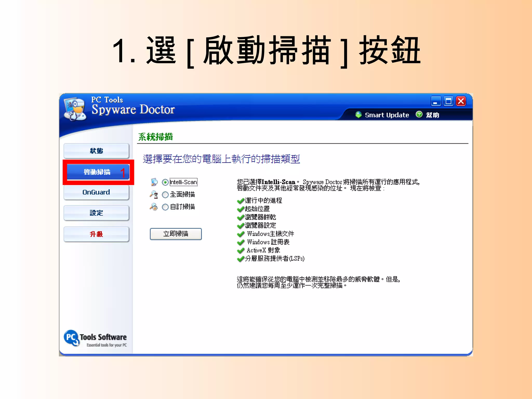
Task: Open the 設定 settings section
Action: 96,213
